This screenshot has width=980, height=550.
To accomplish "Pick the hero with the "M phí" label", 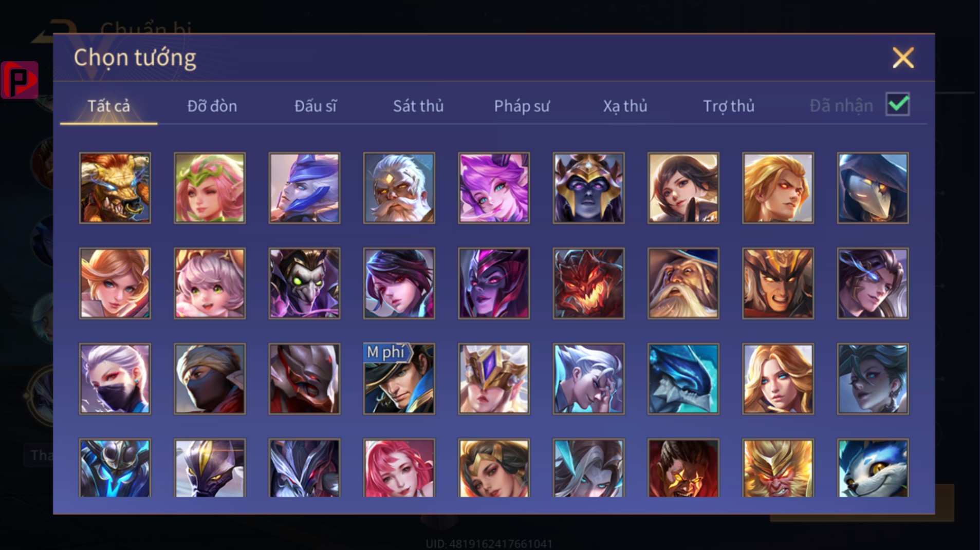I will (x=399, y=379).
